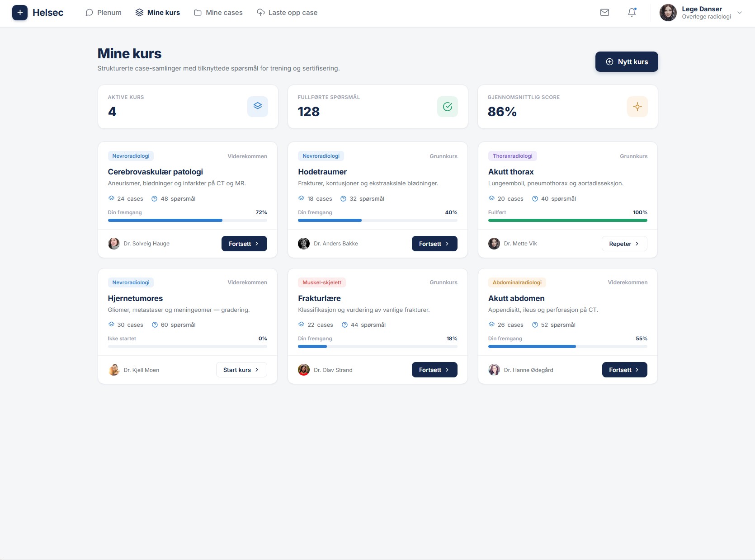
Task: Click the Abdominalradiologi category tag
Action: point(517,282)
